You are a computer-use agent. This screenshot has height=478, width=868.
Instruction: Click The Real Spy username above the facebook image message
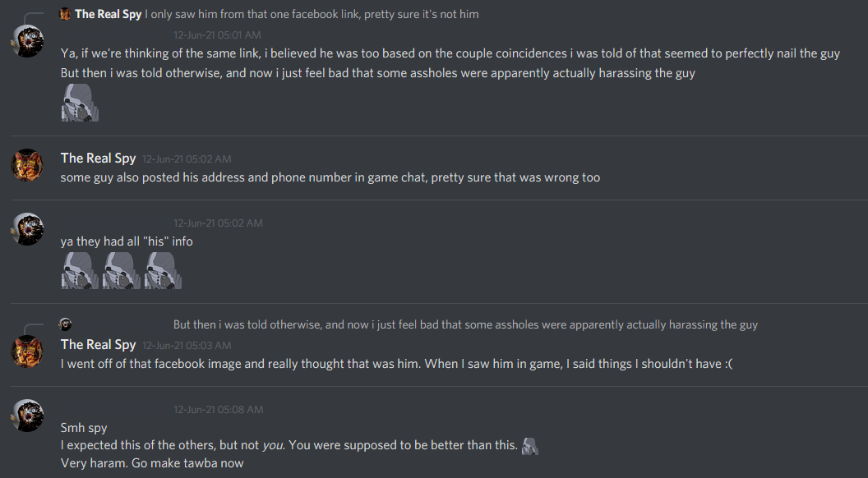(x=98, y=345)
